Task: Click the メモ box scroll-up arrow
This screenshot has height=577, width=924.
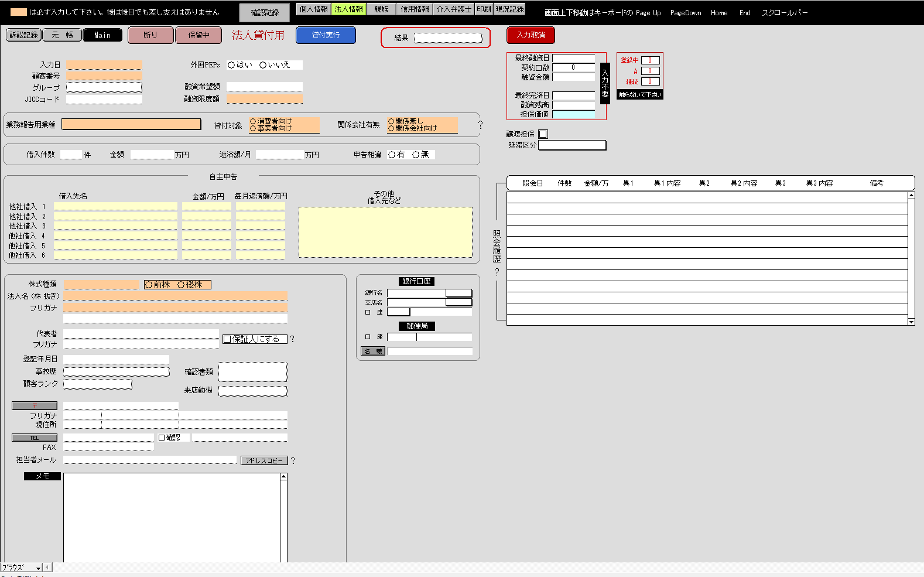Action: tap(283, 477)
